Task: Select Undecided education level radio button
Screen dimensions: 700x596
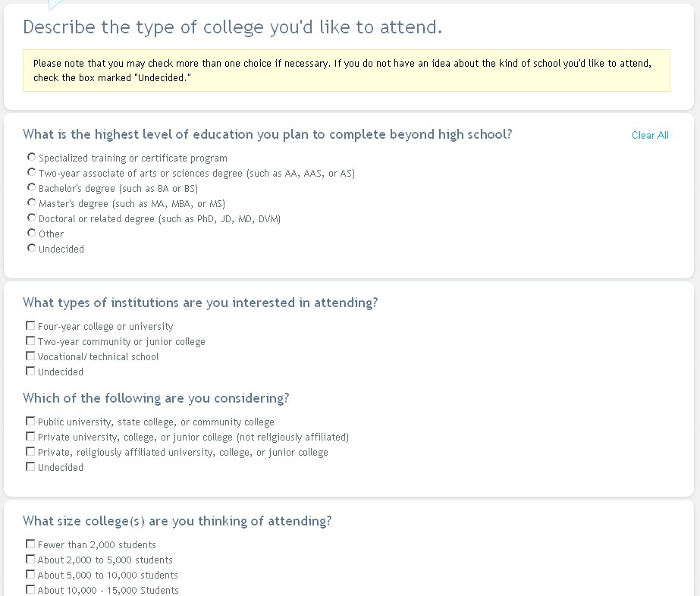Action: 31,249
